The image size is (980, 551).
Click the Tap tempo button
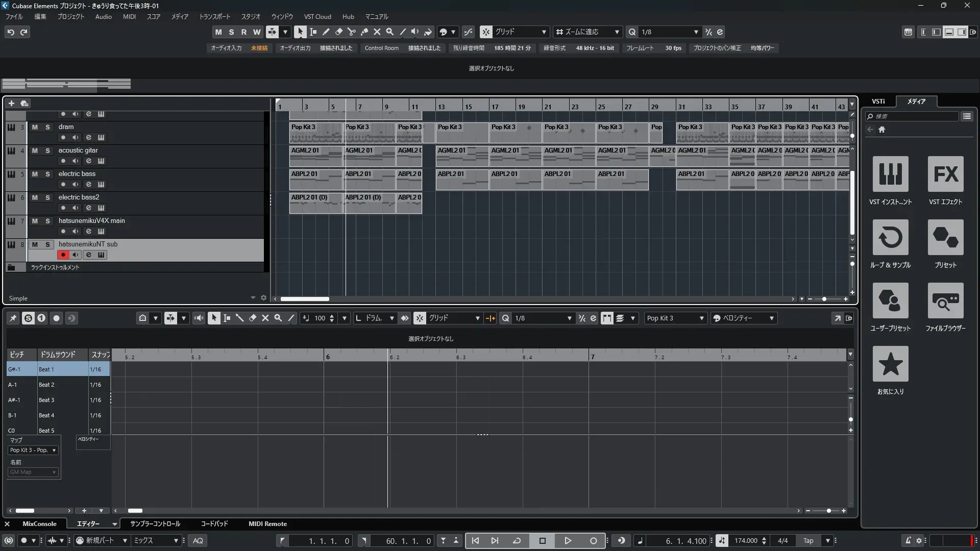click(x=808, y=540)
